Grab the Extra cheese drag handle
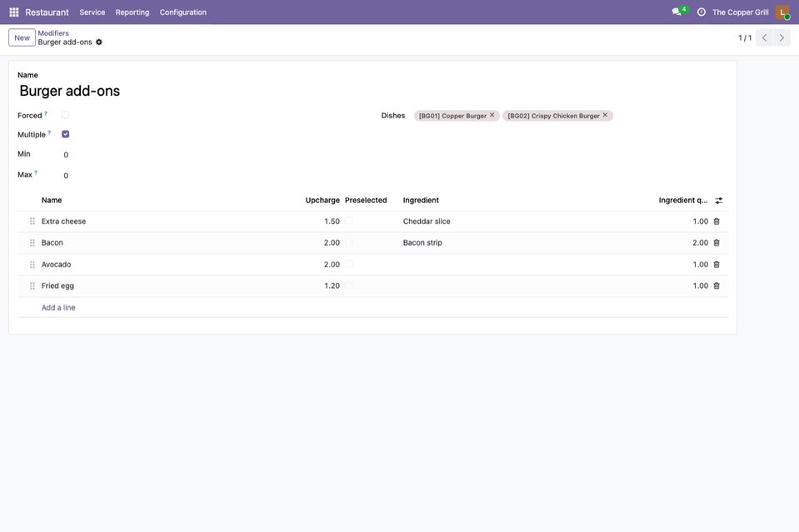799x532 pixels. [x=32, y=221]
